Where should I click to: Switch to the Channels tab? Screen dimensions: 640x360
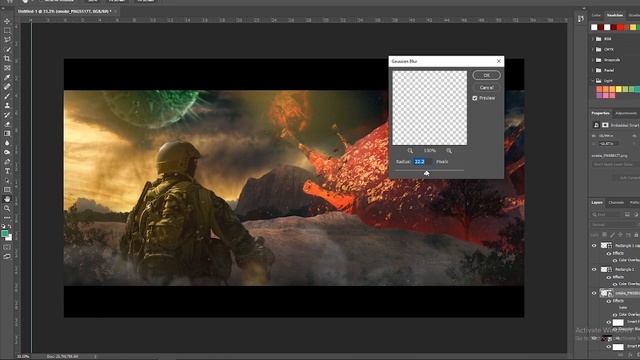point(616,203)
